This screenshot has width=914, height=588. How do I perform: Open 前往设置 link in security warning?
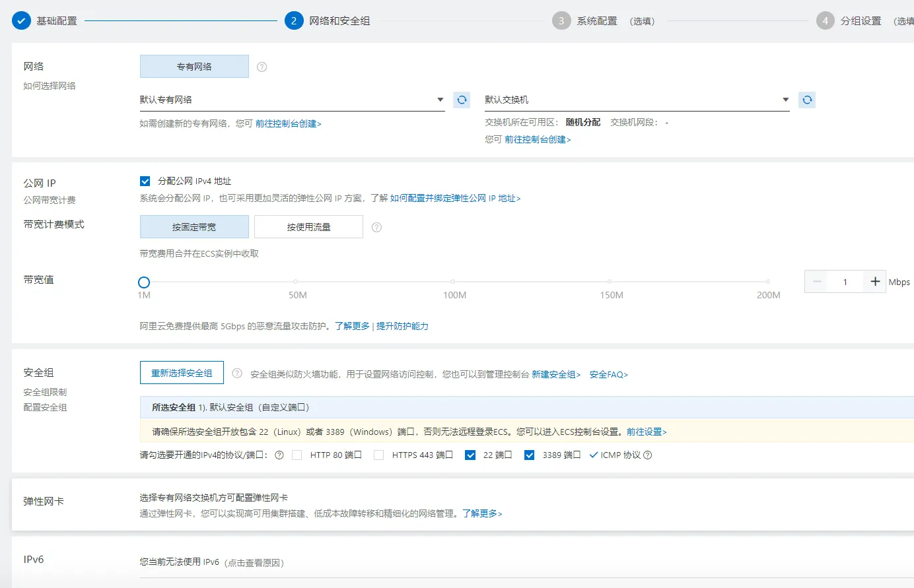coord(647,432)
